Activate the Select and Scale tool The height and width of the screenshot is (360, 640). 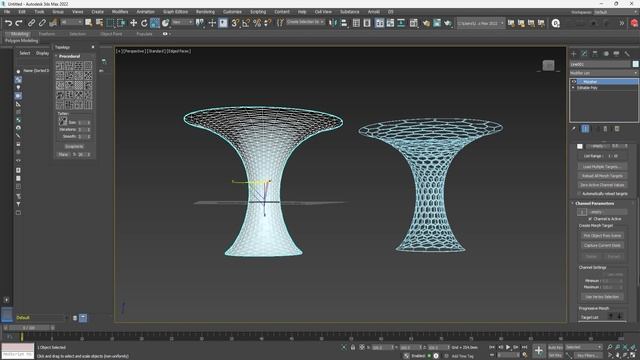pyautogui.click(x=155, y=23)
